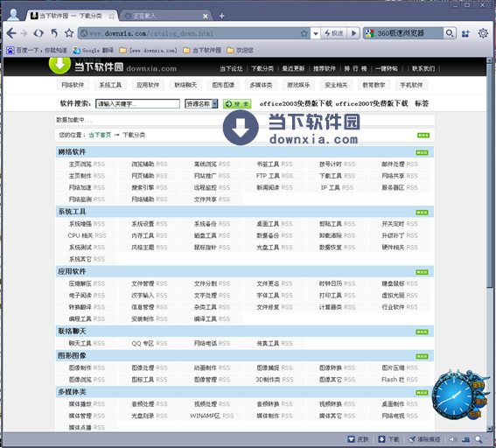Select the 系统工具 category tab

(x=110, y=85)
